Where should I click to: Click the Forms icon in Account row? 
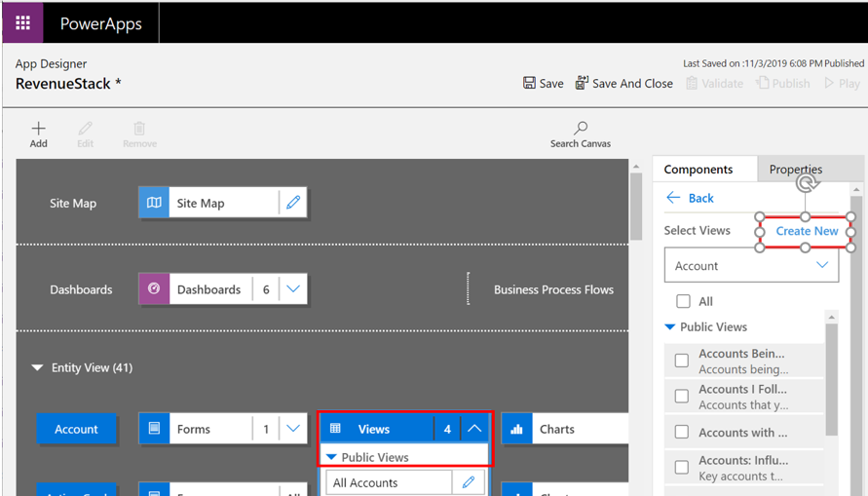pyautogui.click(x=154, y=429)
